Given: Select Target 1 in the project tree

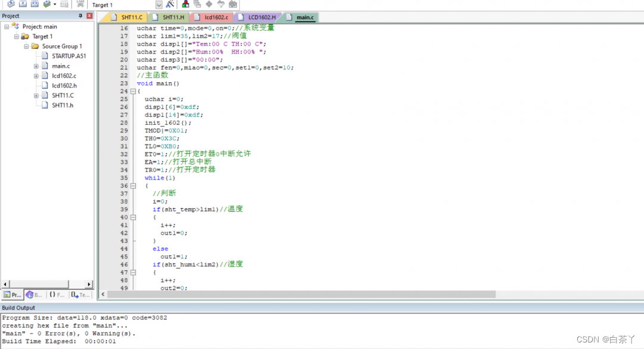Looking at the screenshot, I should (42, 36).
